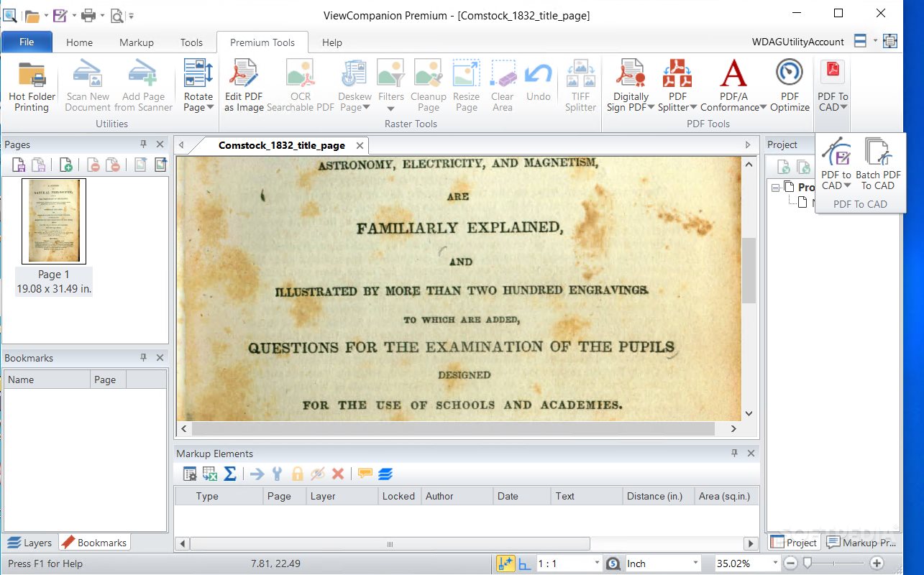Click the zoom in plus button
Screen dimensions: 924x575
[x=875, y=563]
